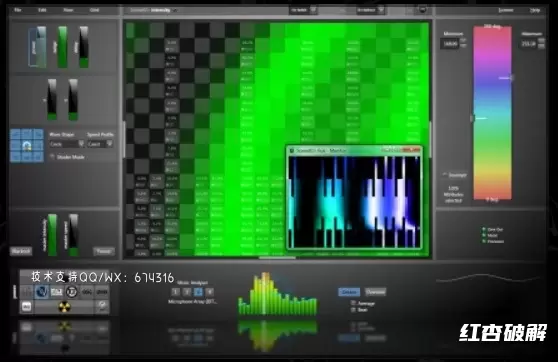
Task: Enable the Average checkbox
Action: [x=353, y=303]
